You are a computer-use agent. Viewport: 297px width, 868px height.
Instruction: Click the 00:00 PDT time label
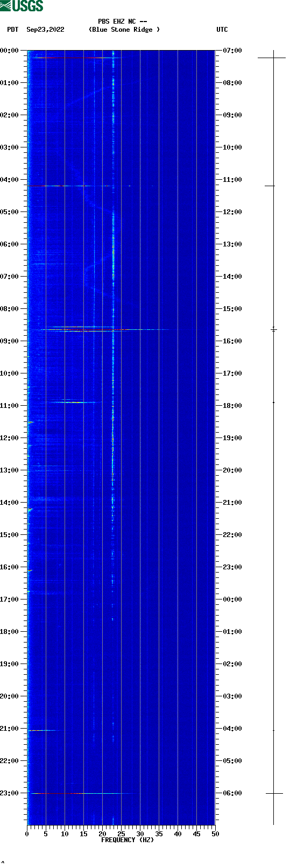pyautogui.click(x=10, y=51)
